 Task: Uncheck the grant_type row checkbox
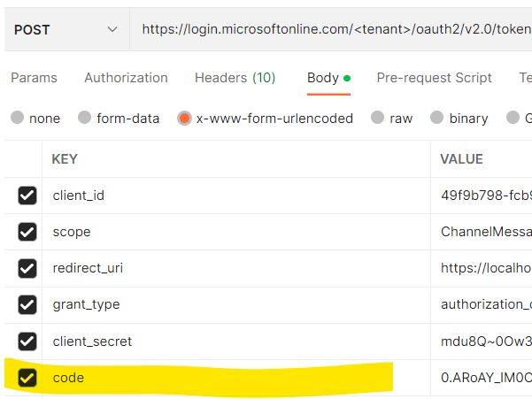27,304
